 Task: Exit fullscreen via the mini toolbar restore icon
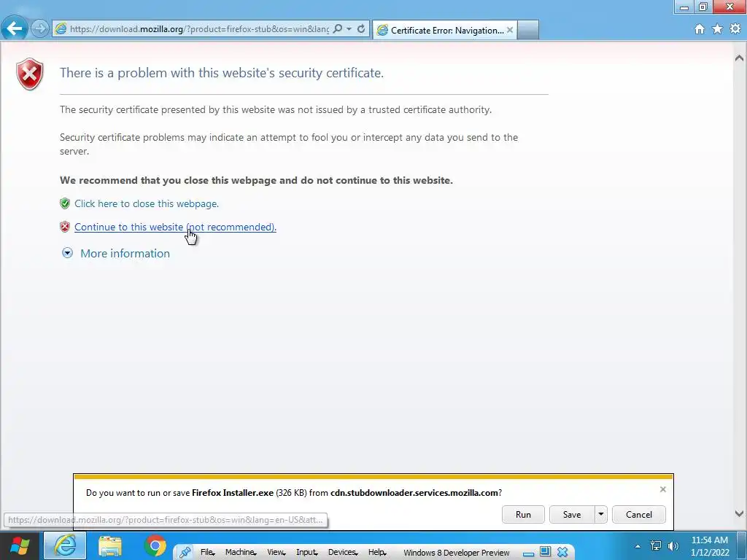tap(545, 552)
